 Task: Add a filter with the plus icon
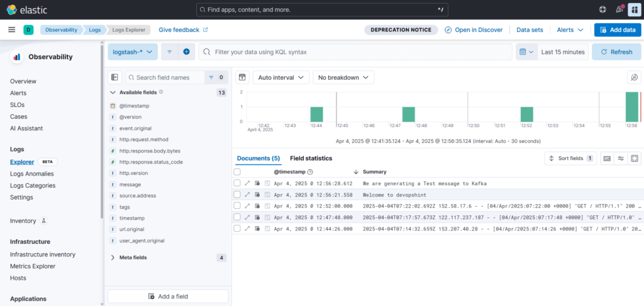(x=186, y=52)
